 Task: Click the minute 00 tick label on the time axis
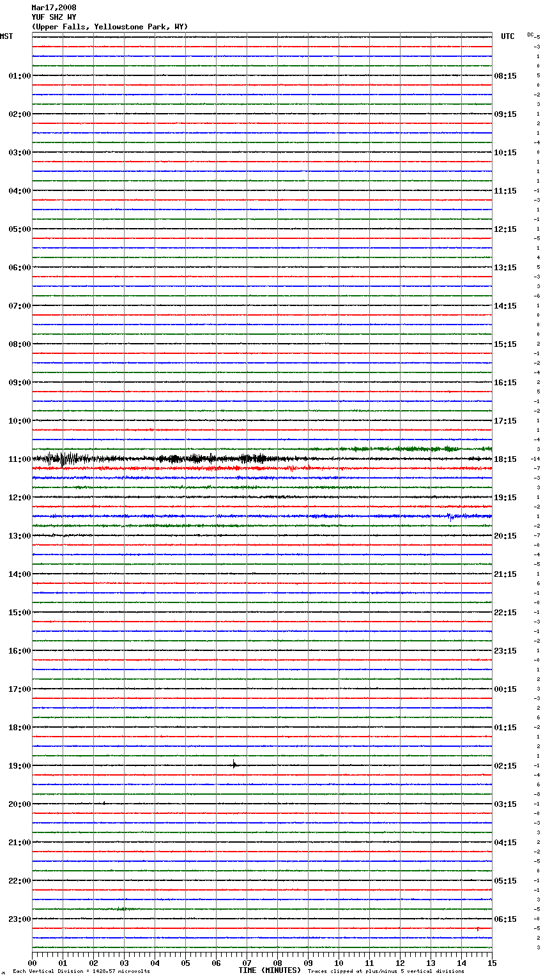point(32,963)
